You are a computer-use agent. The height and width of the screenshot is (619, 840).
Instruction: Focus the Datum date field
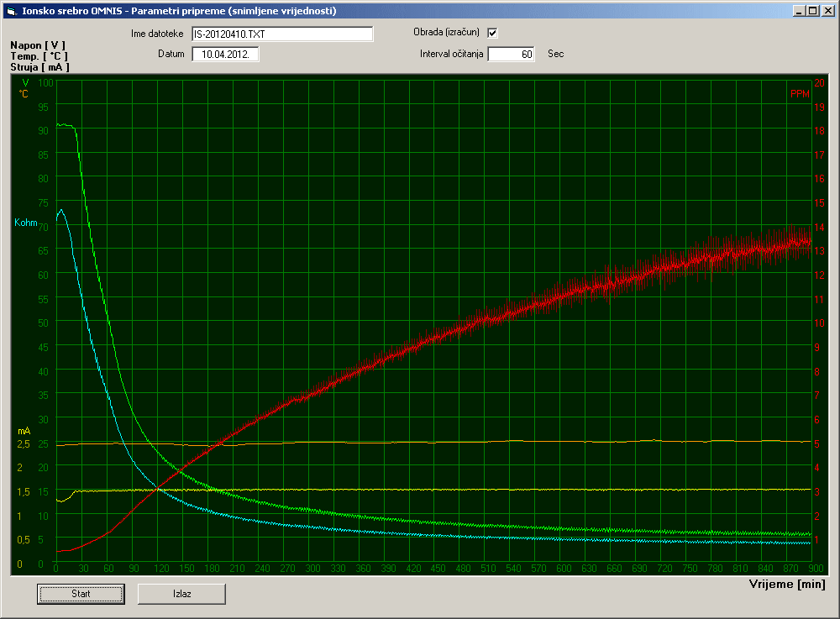click(x=225, y=54)
